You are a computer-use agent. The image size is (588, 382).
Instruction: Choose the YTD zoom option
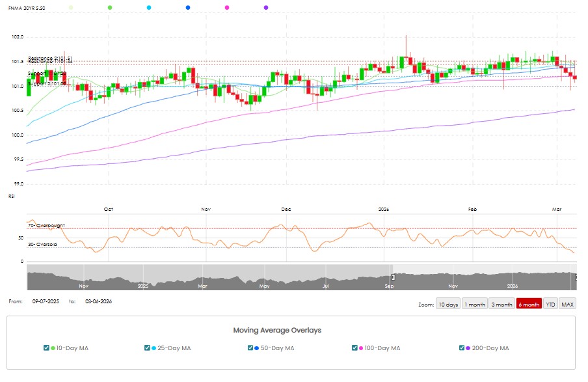pyautogui.click(x=550, y=305)
